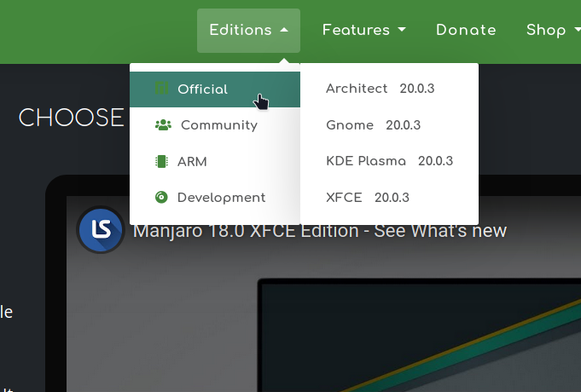Click the Manjaro logo icon beside Official
This screenshot has width=581, height=392.
click(161, 88)
